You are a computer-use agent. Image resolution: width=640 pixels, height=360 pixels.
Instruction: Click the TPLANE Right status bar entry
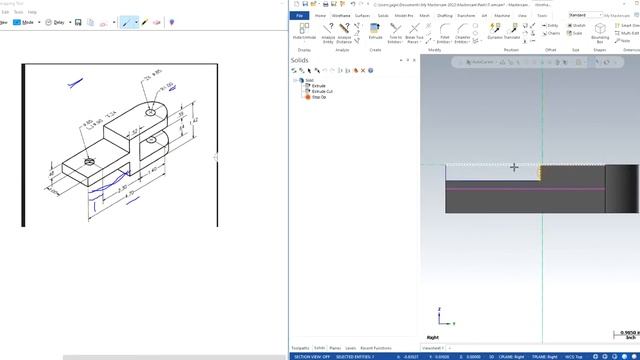point(544,357)
